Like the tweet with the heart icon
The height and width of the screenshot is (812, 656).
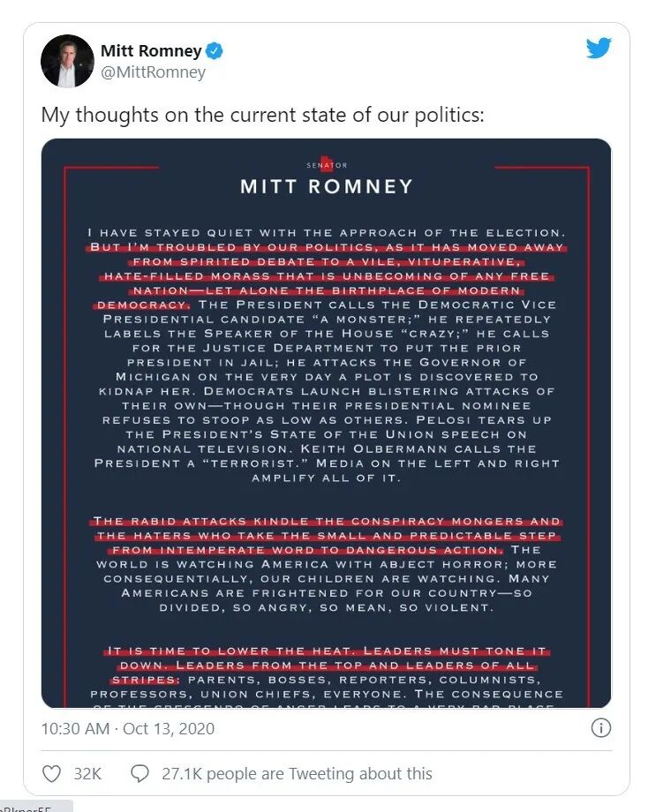tap(51, 774)
